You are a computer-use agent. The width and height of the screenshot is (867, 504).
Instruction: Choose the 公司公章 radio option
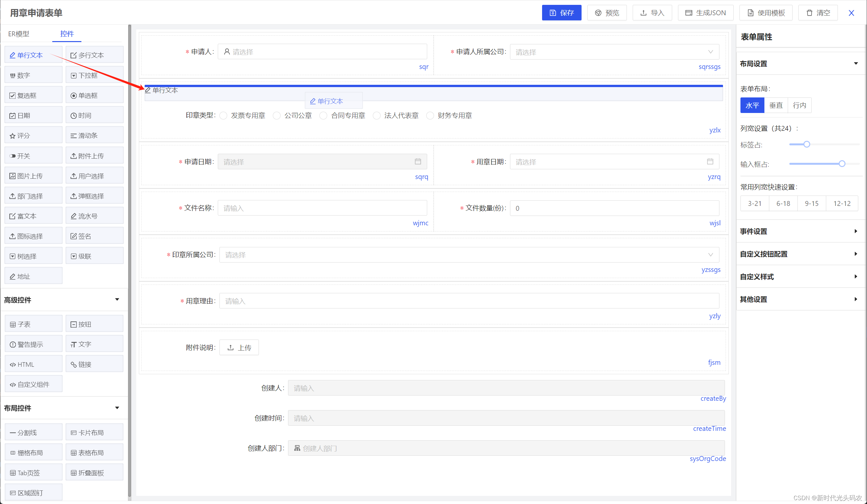277,116
